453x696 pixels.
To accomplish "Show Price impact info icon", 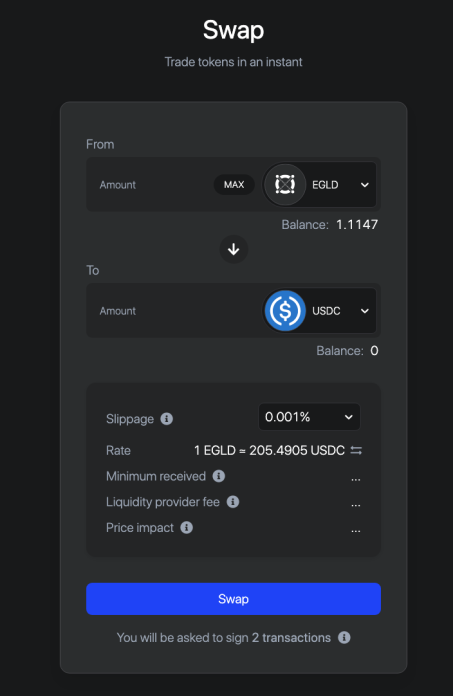I will (186, 527).
